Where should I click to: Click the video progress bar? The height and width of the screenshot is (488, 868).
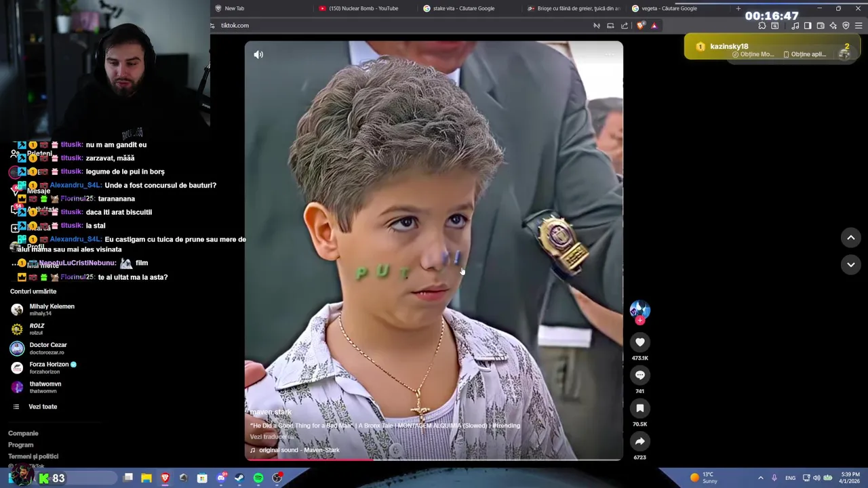point(433,460)
